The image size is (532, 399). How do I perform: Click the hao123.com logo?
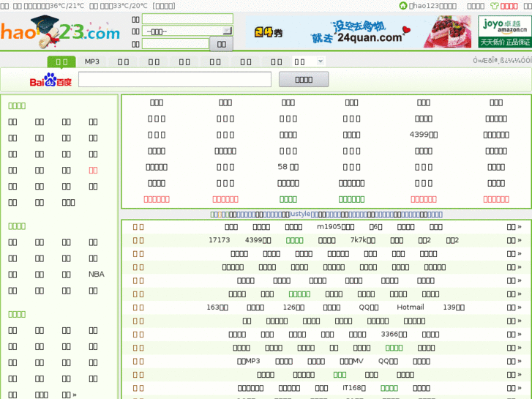pyautogui.click(x=61, y=32)
